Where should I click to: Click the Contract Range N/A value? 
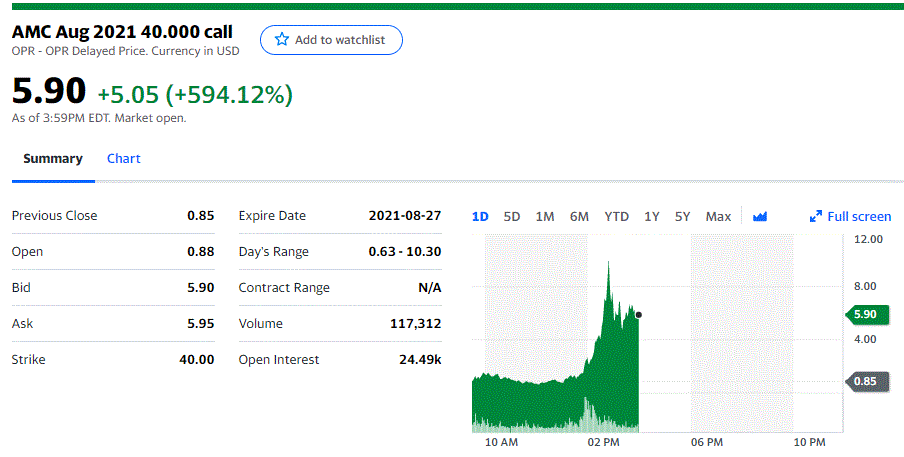tap(430, 288)
